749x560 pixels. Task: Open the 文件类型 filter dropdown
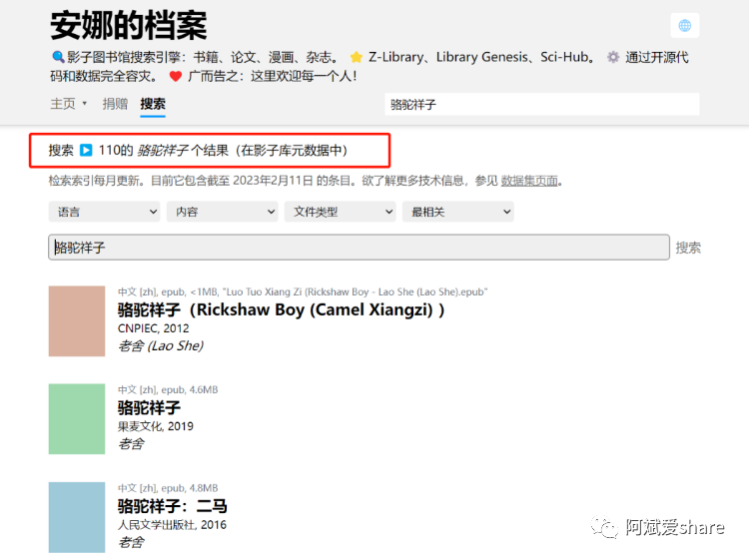341,212
